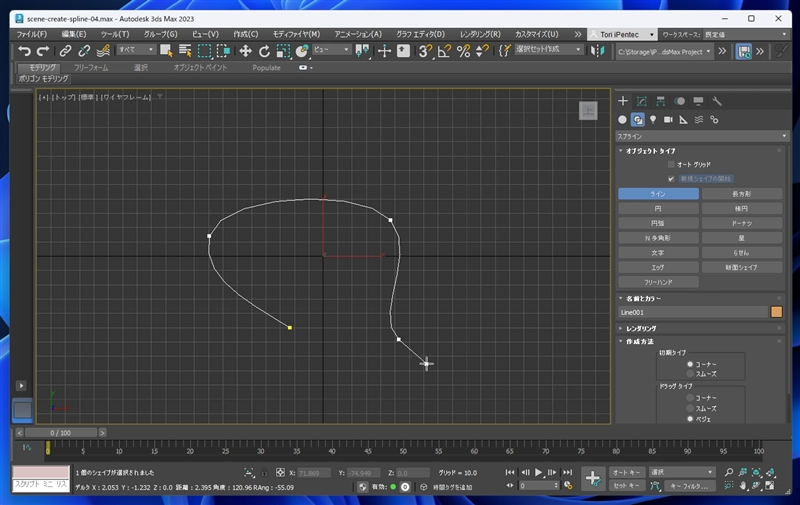The image size is (800, 505).
Task: Activate the Select Object tool
Action: click(166, 50)
